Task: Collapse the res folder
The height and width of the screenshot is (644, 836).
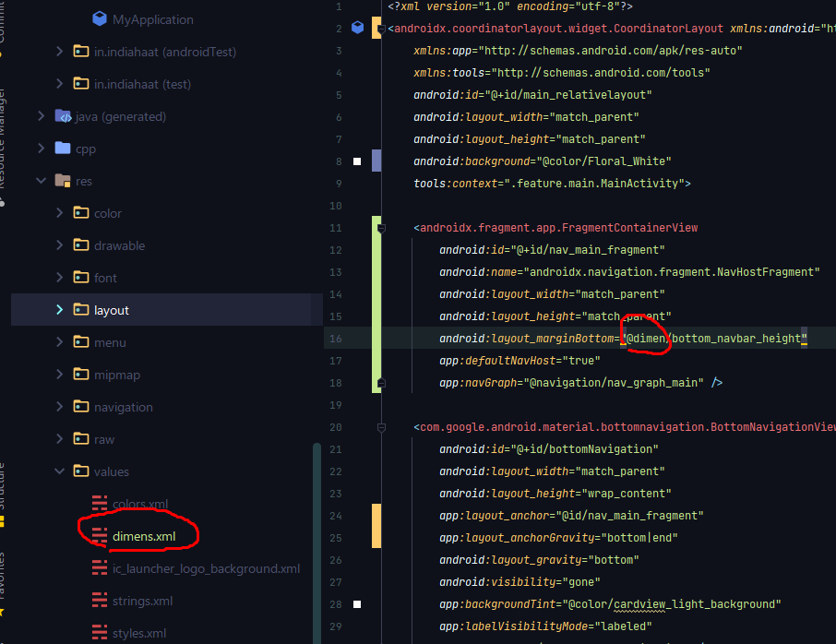Action: [x=41, y=181]
